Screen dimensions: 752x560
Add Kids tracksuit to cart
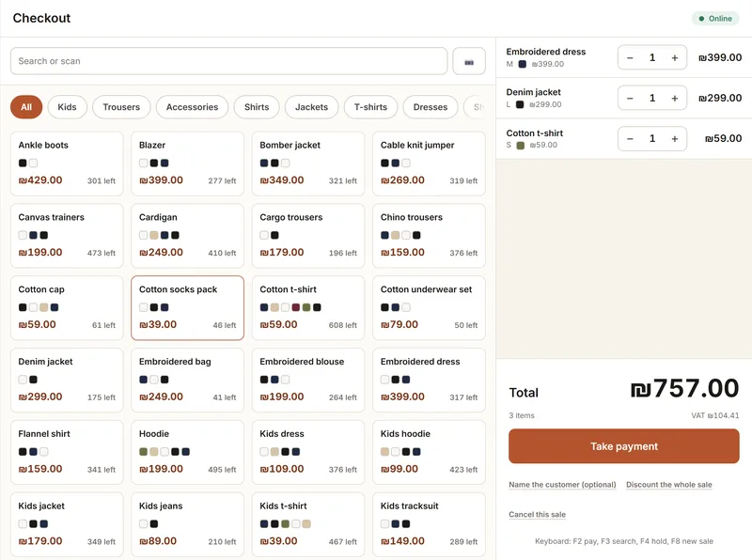pyautogui.click(x=429, y=524)
